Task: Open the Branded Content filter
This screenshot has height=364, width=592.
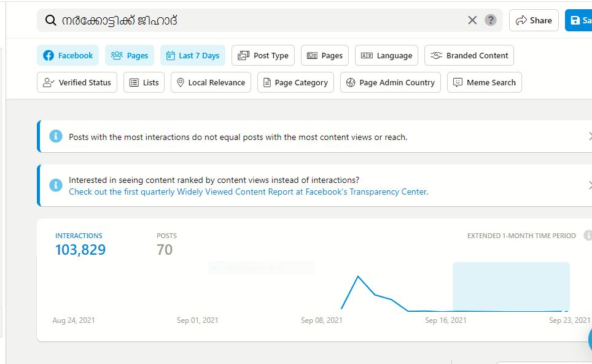Action: coord(469,55)
